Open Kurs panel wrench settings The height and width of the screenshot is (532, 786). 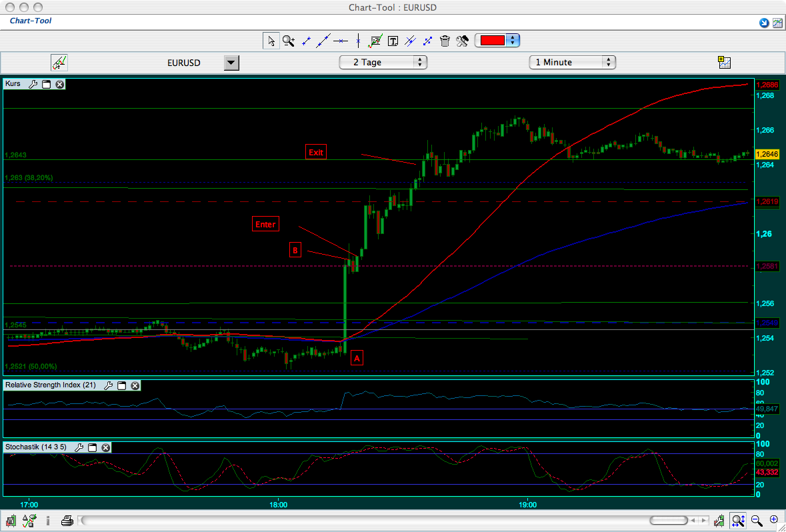(33, 84)
